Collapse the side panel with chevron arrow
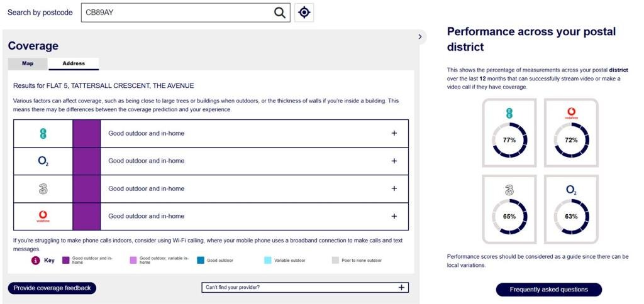The height and width of the screenshot is (304, 644). pyautogui.click(x=420, y=37)
